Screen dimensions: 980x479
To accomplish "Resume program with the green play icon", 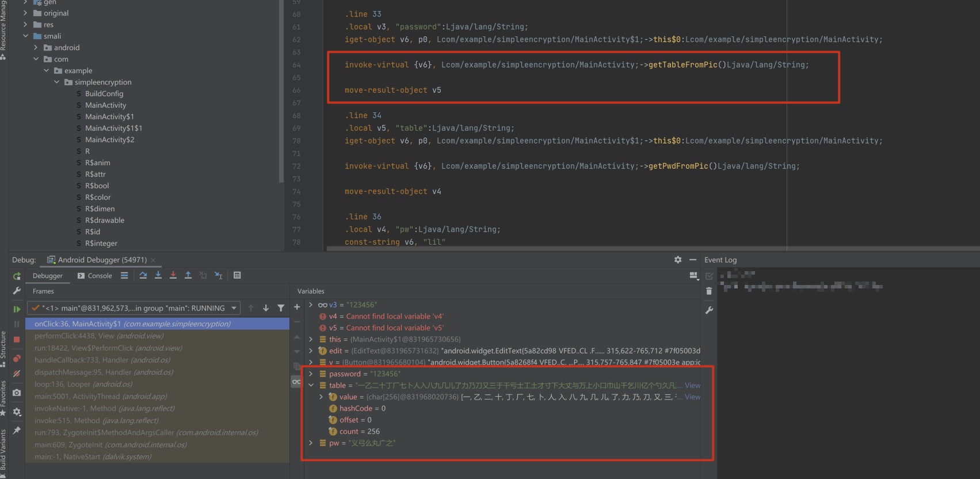I will [x=17, y=309].
